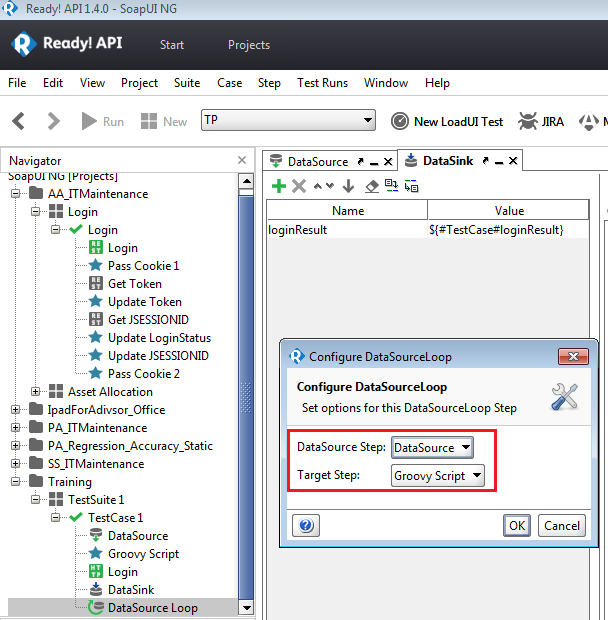608x620 pixels.
Task: Collapse the TestSuite 1 node
Action: (x=36, y=499)
